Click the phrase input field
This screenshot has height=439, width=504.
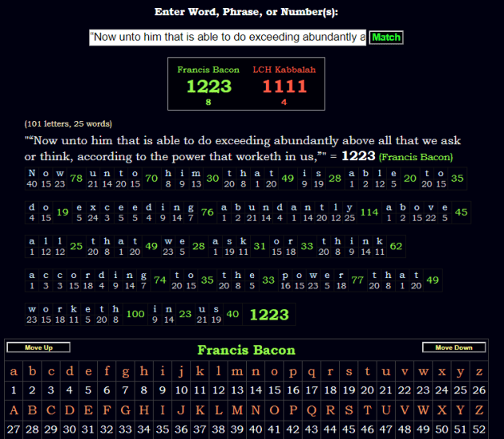(228, 38)
